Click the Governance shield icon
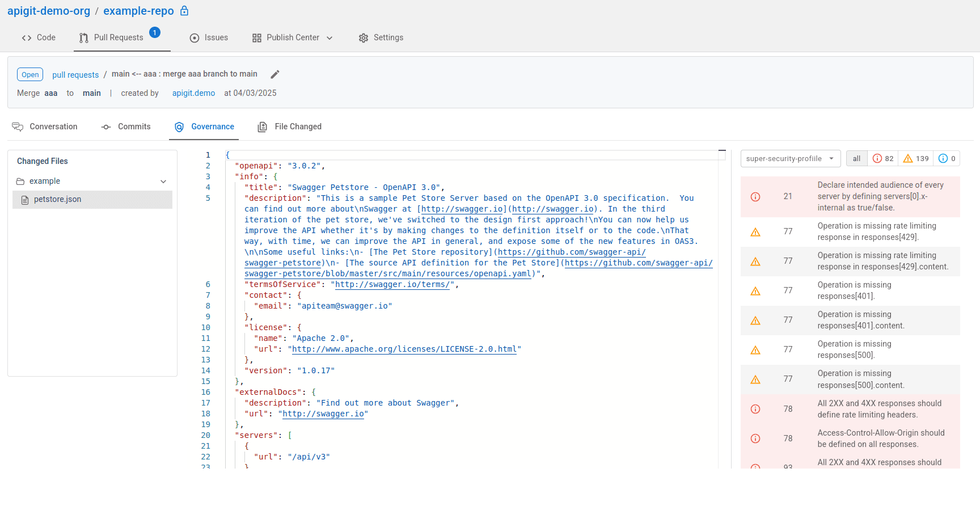980x506 pixels. [179, 127]
